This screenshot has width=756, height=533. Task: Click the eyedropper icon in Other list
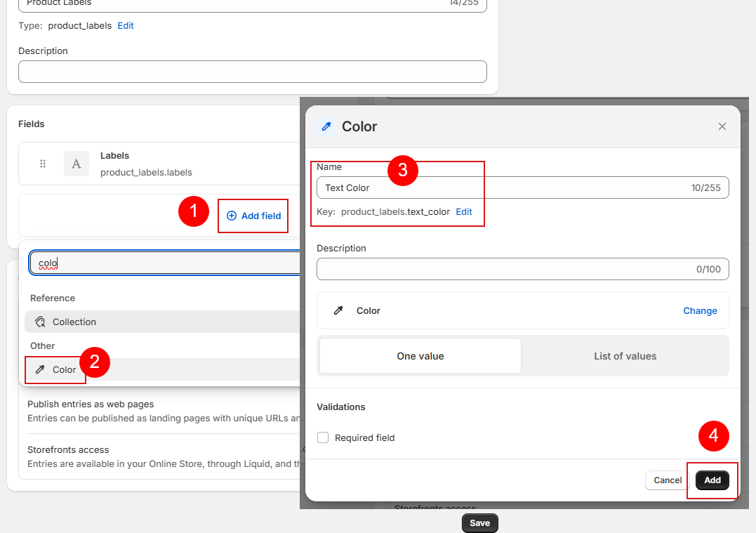[40, 369]
